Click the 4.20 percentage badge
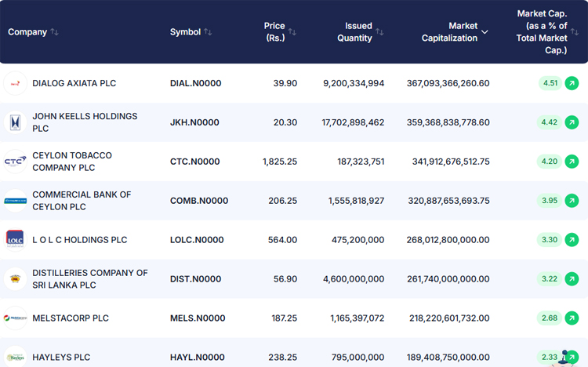Image resolution: width=588 pixels, height=367 pixels. click(x=550, y=162)
